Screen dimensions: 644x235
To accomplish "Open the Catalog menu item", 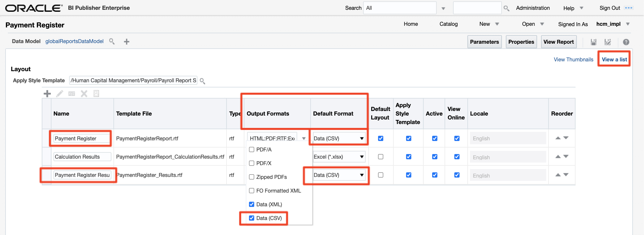I will pyautogui.click(x=448, y=24).
